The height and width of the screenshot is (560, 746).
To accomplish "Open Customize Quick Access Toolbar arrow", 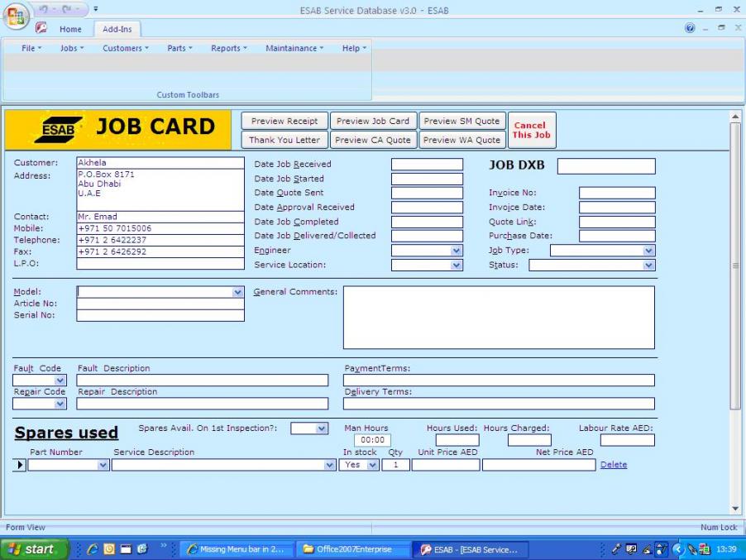I will [96, 8].
